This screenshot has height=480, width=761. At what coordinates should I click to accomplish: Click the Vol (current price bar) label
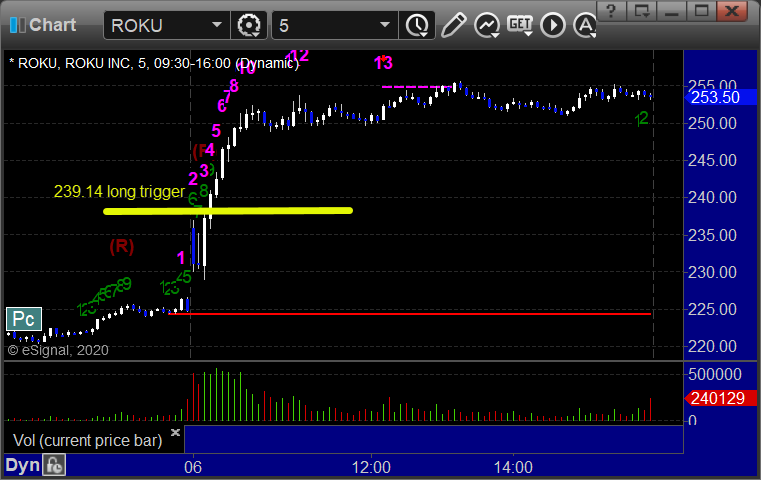point(87,440)
